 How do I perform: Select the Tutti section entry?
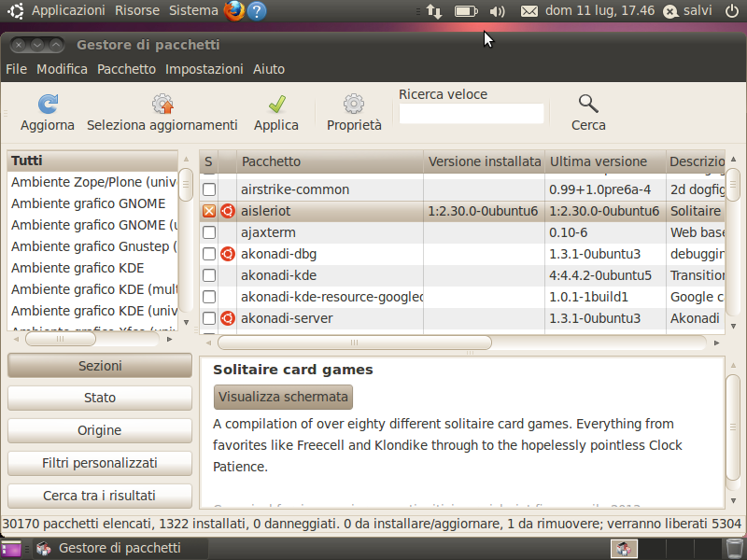pos(92,161)
